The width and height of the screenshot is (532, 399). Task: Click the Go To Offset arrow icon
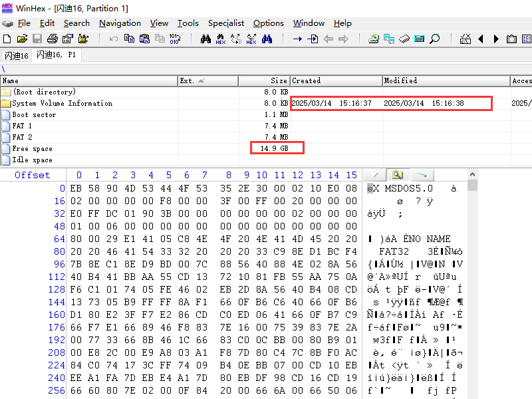click(x=297, y=39)
